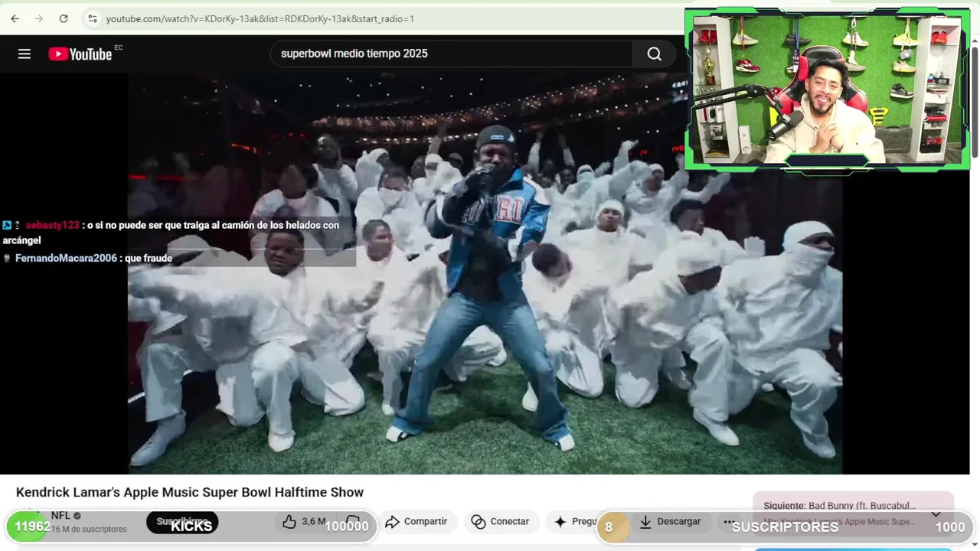Click the video title text
Image resolution: width=980 pixels, height=551 pixels.
[190, 492]
